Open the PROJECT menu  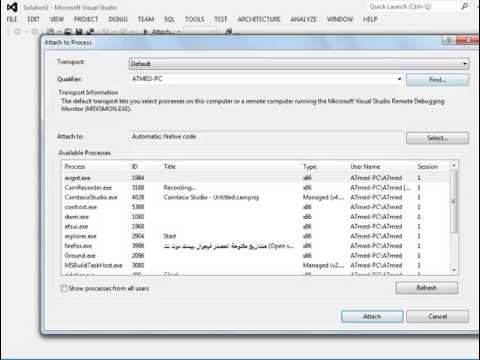(86, 19)
